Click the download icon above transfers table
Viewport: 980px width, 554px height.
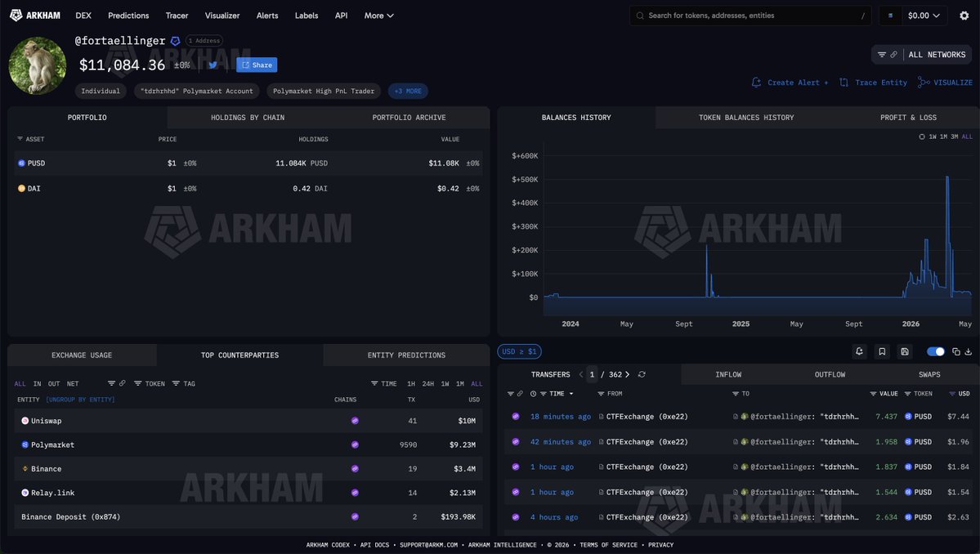968,351
